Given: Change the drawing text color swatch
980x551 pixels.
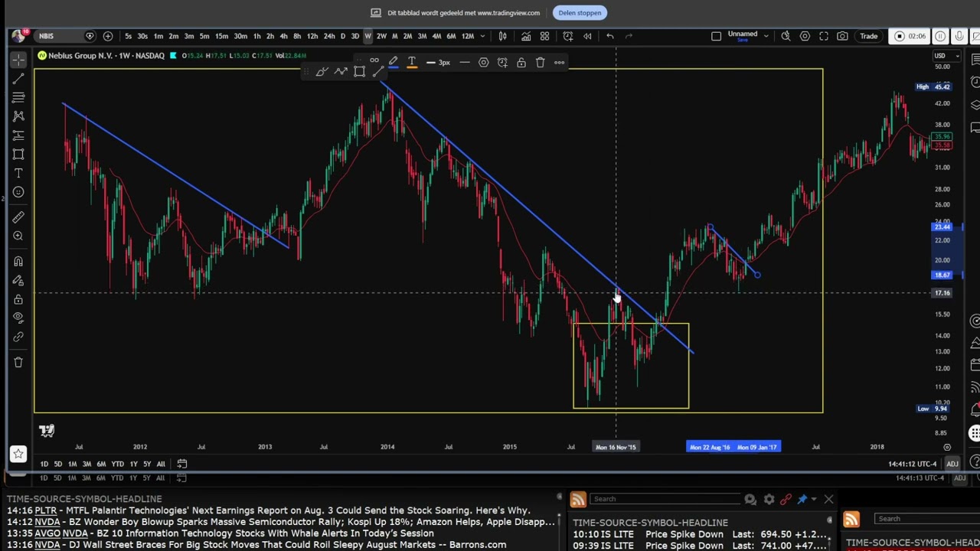Looking at the screenshot, I should (x=412, y=63).
